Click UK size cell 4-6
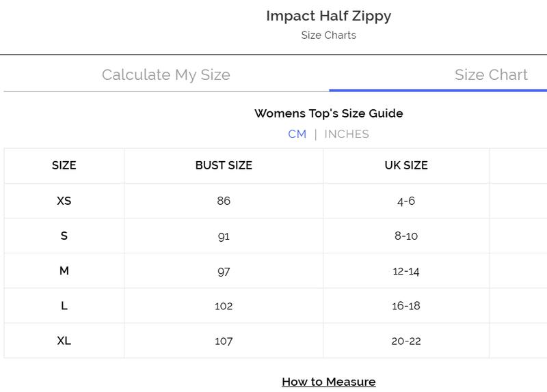547x392 pixels. coord(405,201)
